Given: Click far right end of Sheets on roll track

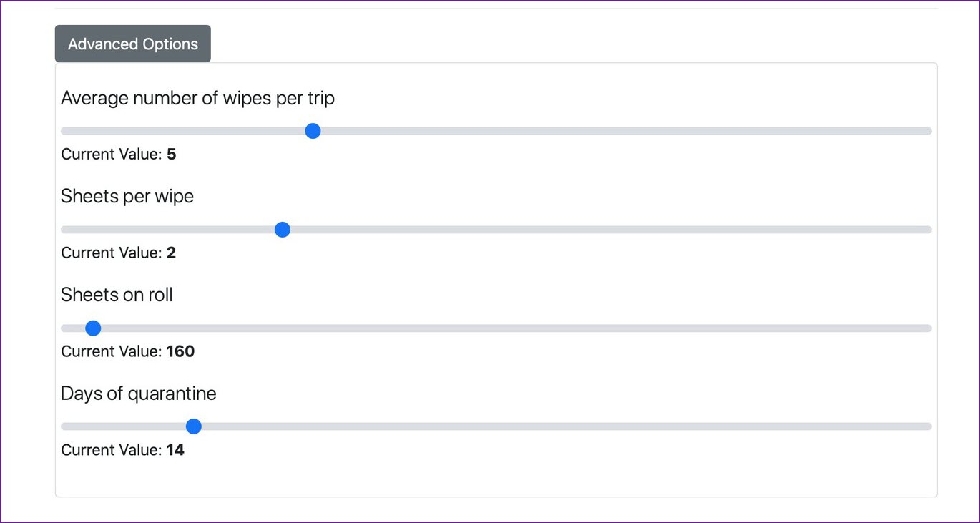Looking at the screenshot, I should (x=928, y=328).
